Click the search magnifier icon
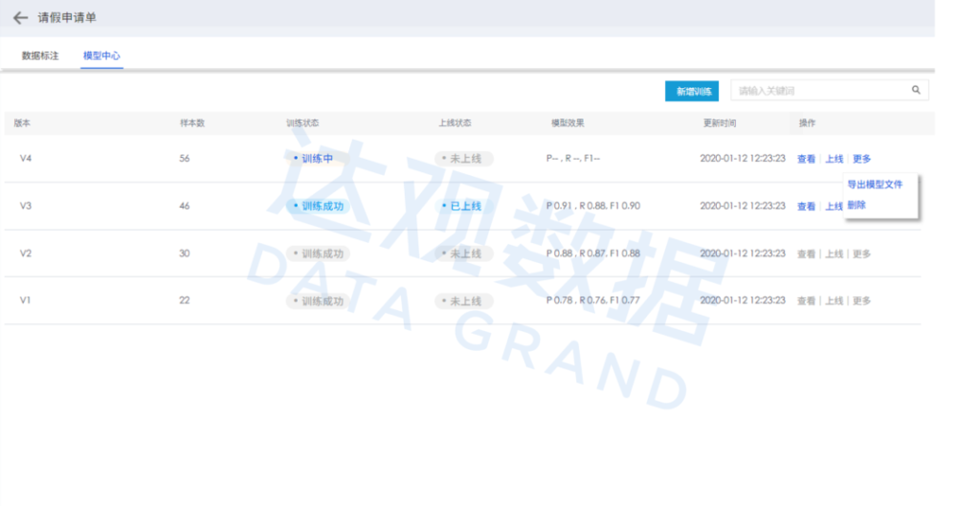 click(916, 91)
